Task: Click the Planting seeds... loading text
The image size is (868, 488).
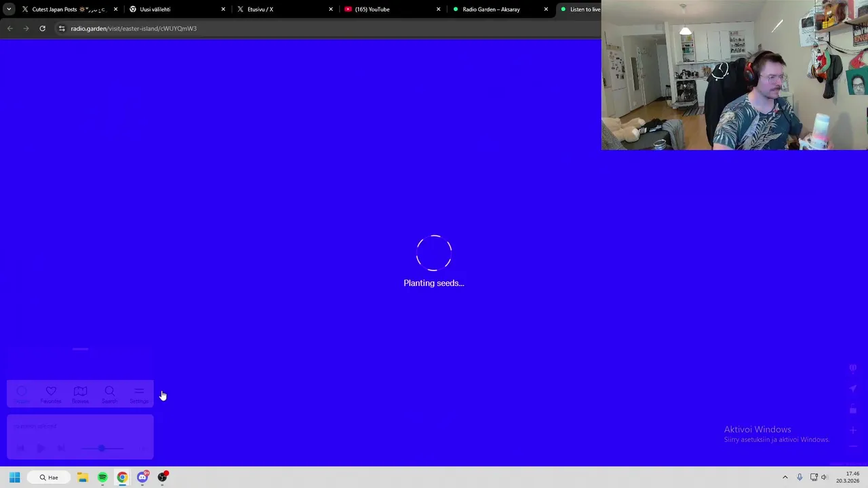Action: pyautogui.click(x=434, y=283)
